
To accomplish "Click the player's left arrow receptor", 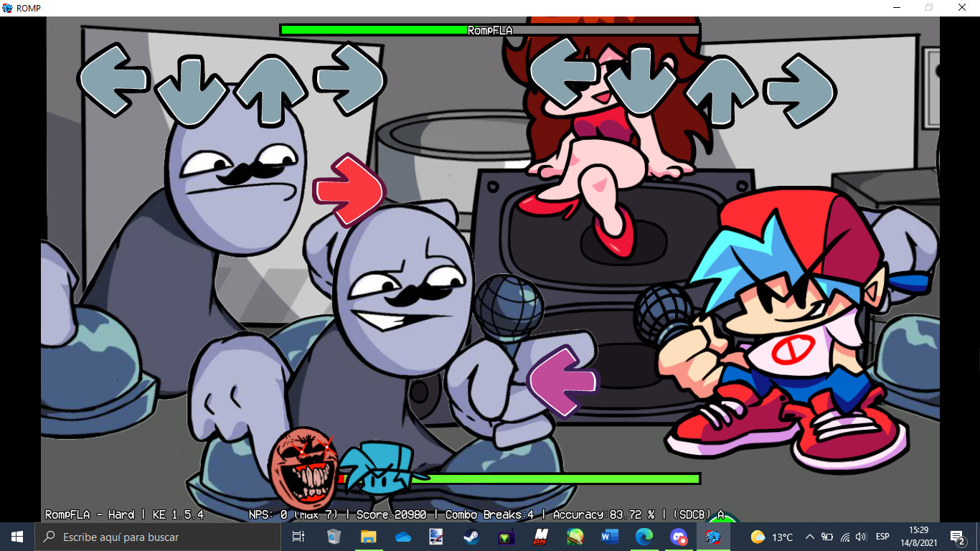I will (564, 72).
